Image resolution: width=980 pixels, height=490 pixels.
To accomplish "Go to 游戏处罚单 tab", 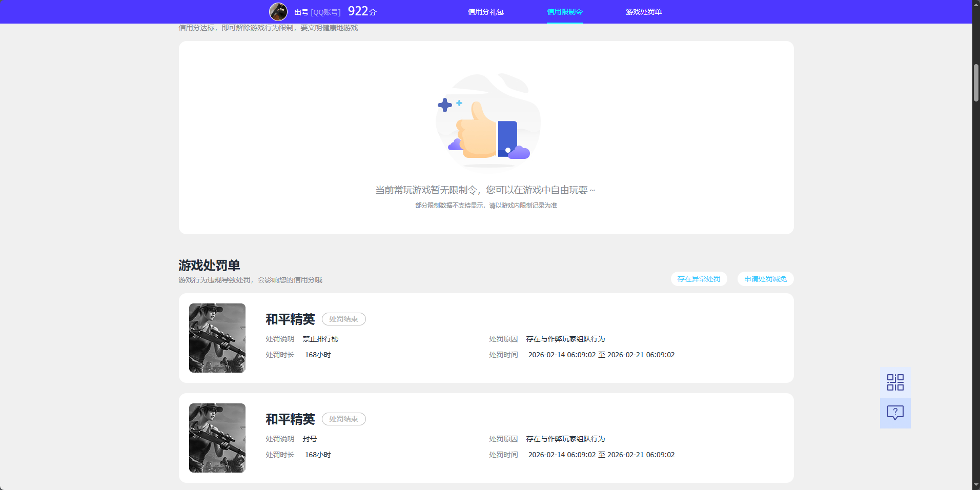I will pos(643,12).
